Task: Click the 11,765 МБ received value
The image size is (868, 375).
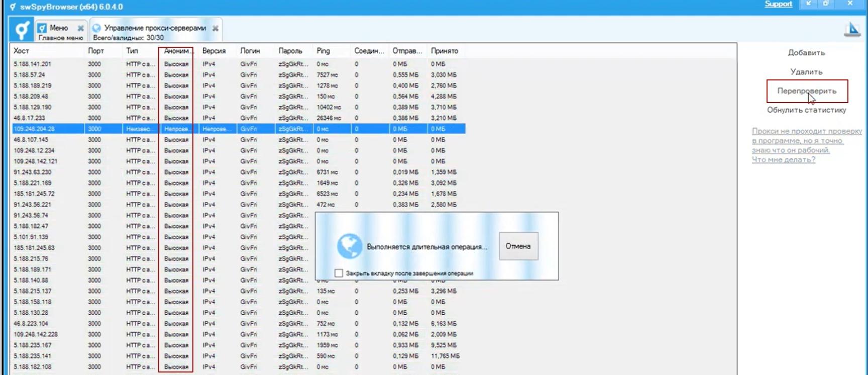Action: pos(445,356)
